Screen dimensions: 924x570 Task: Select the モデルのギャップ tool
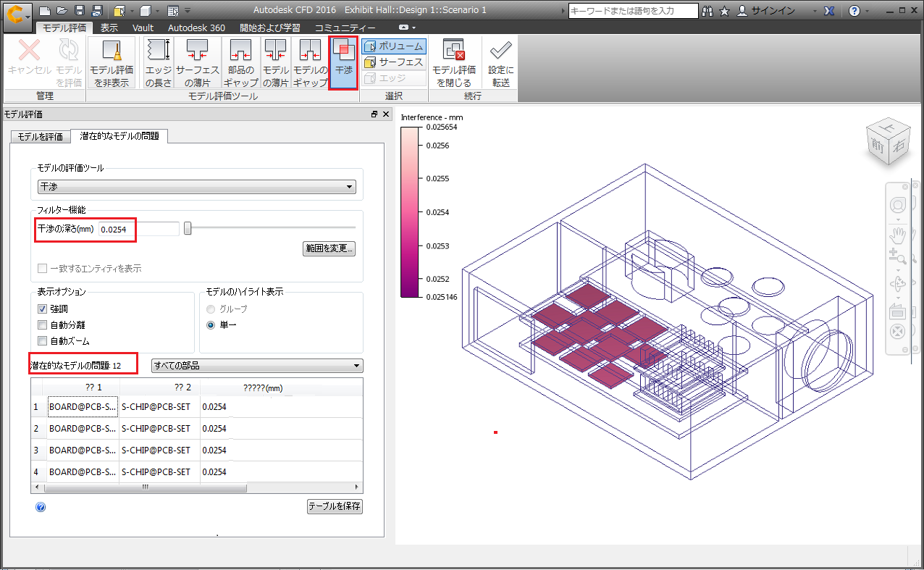pyautogui.click(x=310, y=63)
